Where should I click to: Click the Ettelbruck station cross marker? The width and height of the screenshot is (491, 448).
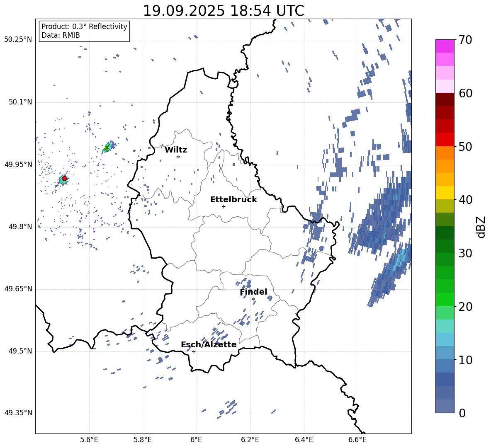click(224, 206)
